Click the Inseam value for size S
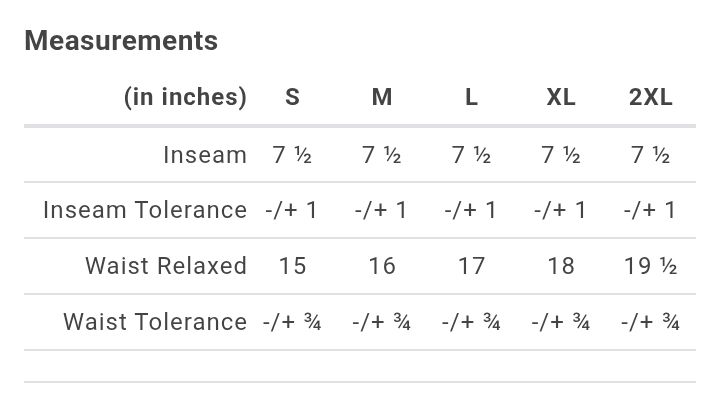Viewport: 719px width, 393px height. (292, 155)
